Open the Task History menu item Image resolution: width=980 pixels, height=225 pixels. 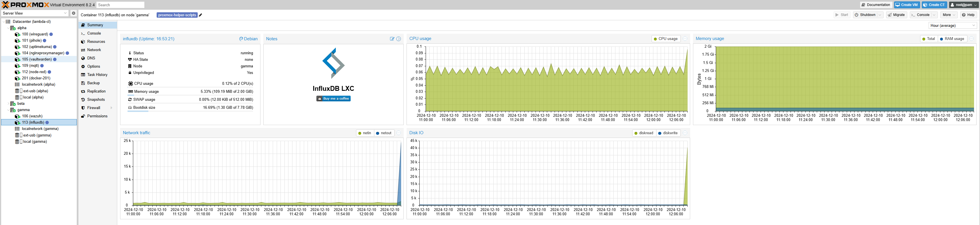[x=98, y=75]
